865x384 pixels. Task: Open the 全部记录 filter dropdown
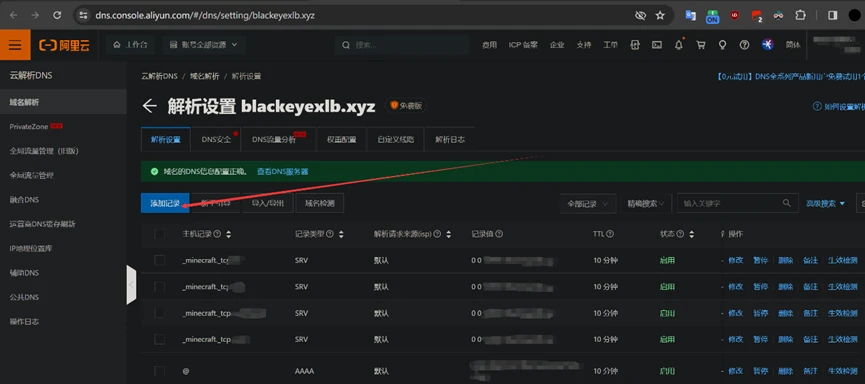point(588,203)
